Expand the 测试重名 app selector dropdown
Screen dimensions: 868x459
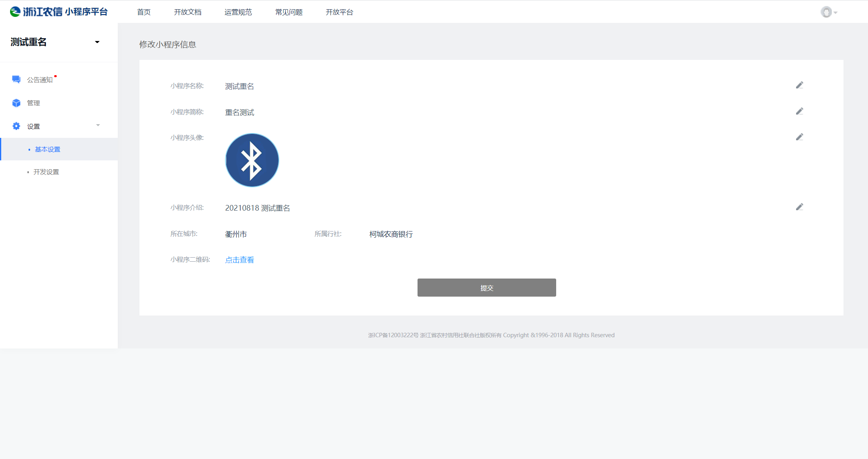click(97, 42)
